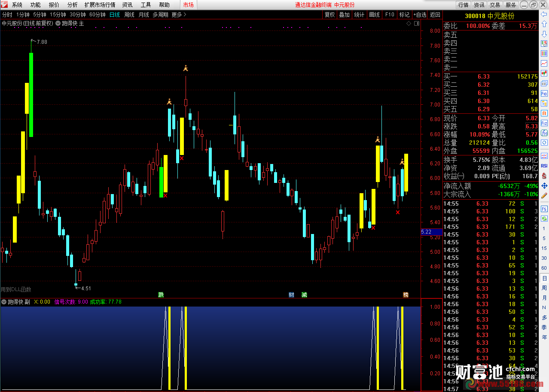Open the 多周期 multi-period option

coord(161,15)
